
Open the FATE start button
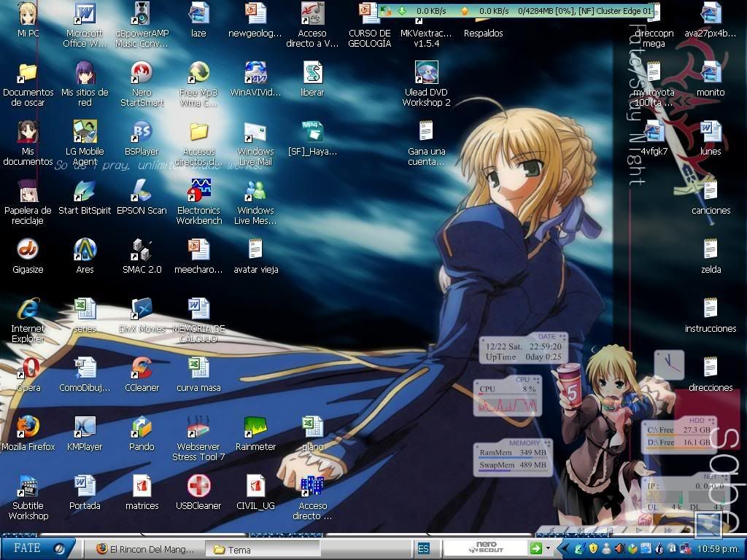point(37,548)
